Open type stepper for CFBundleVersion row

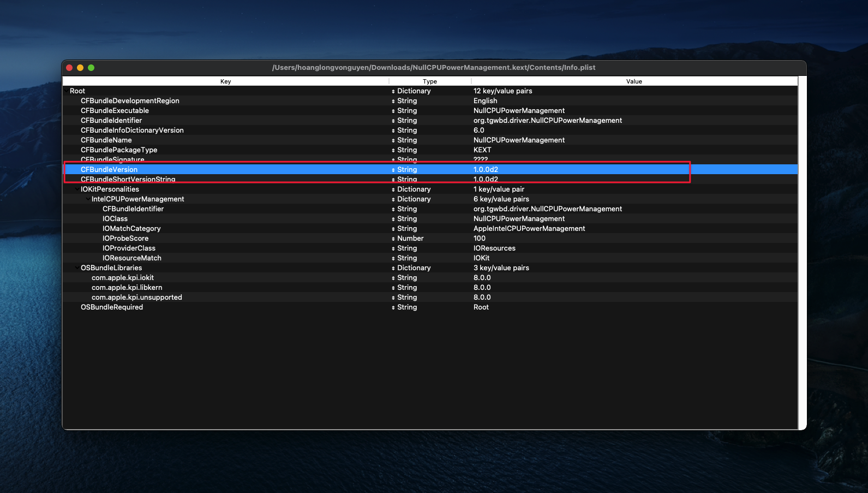393,170
